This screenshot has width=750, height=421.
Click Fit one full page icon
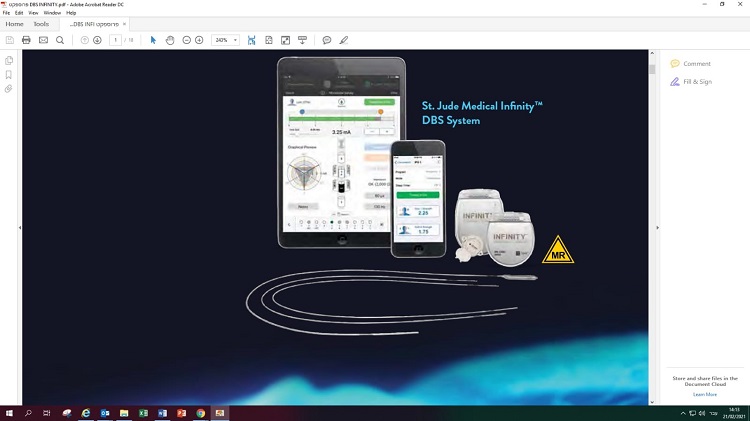[x=269, y=40]
